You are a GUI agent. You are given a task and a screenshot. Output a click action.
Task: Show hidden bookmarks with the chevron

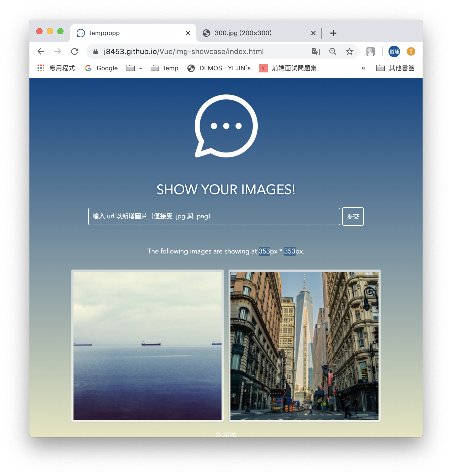(x=363, y=68)
